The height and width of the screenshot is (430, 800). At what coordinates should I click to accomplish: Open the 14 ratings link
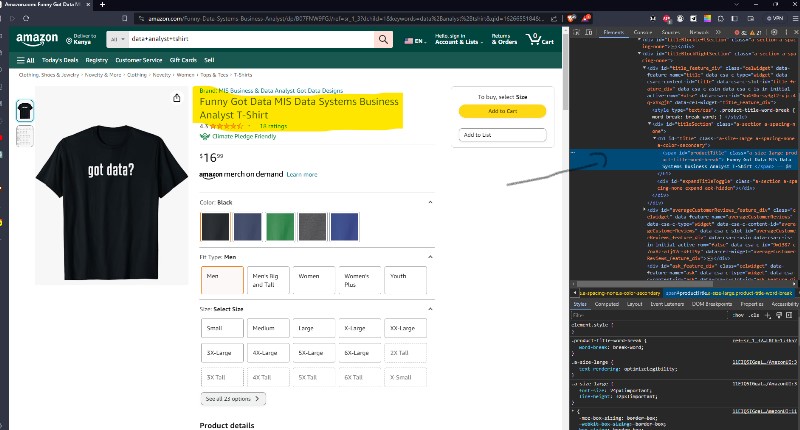(x=273, y=126)
